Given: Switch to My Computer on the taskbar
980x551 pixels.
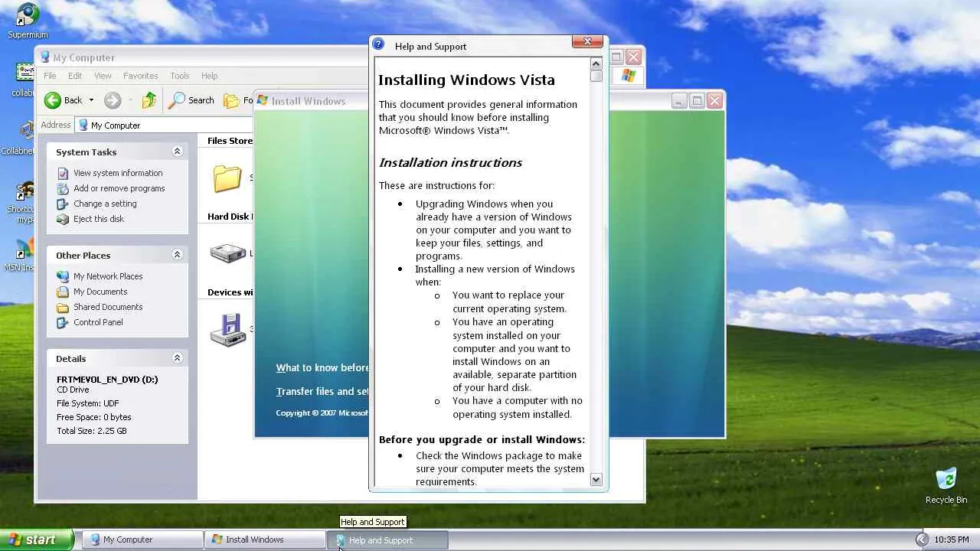Looking at the screenshot, I should [x=143, y=540].
